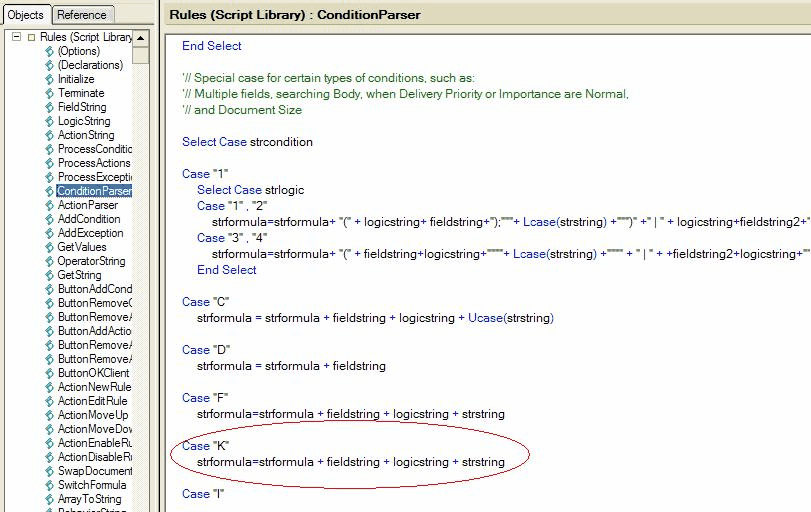Click the diamond icon beside ButtonAddCond
Image resolution: width=811 pixels, height=512 pixels.
click(x=49, y=289)
